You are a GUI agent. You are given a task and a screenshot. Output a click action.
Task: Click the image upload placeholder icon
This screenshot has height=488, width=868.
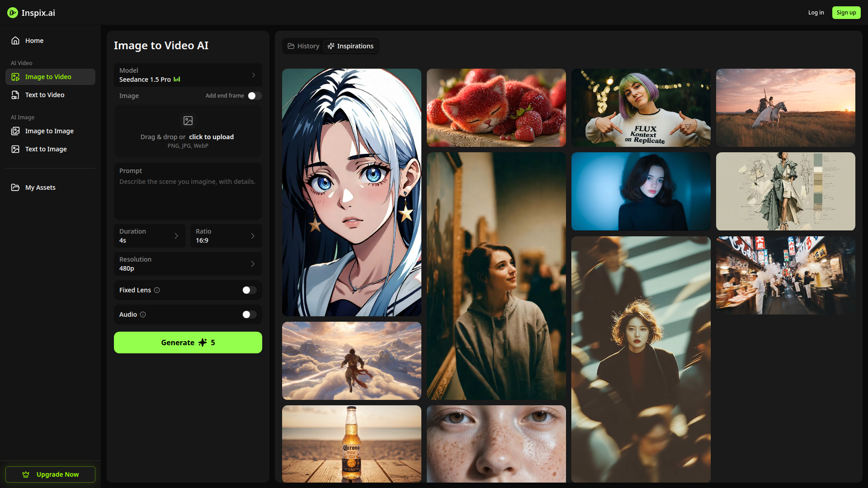tap(188, 121)
